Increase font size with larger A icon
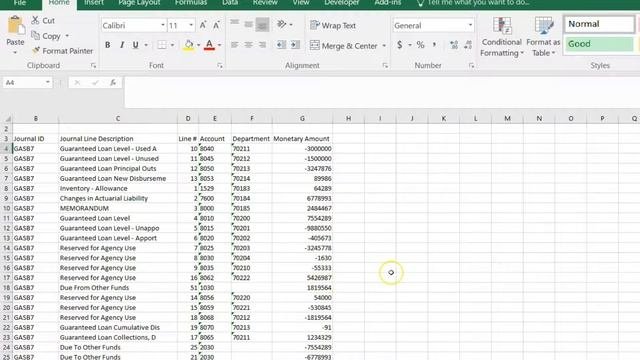The image size is (640, 360). point(203,25)
